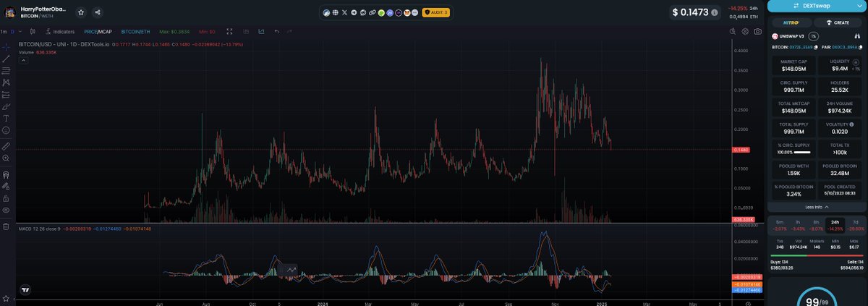The image size is (868, 306).
Task: Click the buys versus sells ratio bar
Action: click(x=817, y=255)
